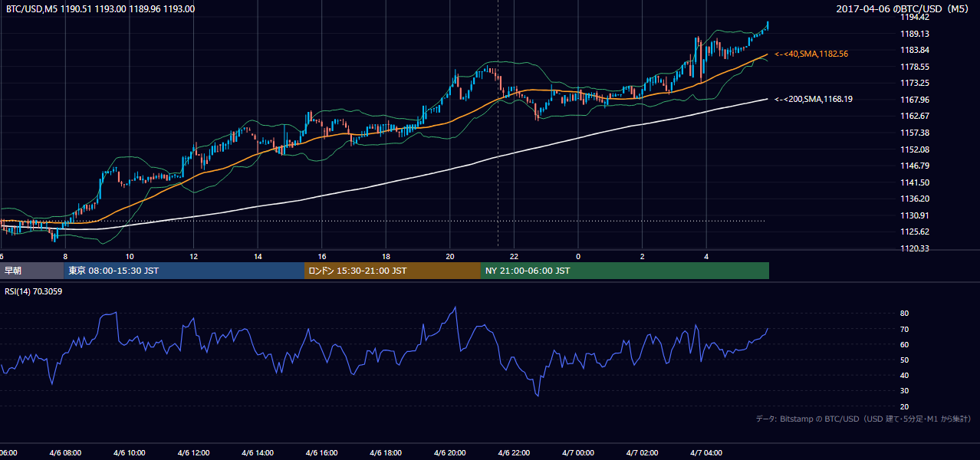Click the 1146.79 price axis value
The image size is (980, 460).
coord(916,166)
